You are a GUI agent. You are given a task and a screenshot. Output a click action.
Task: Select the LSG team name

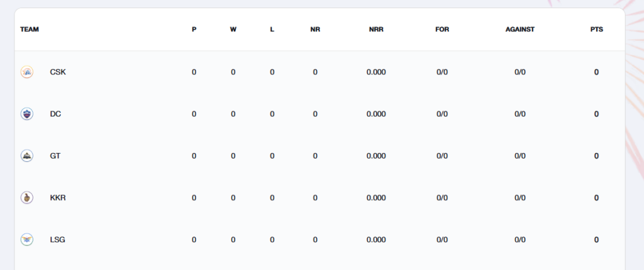click(57, 240)
